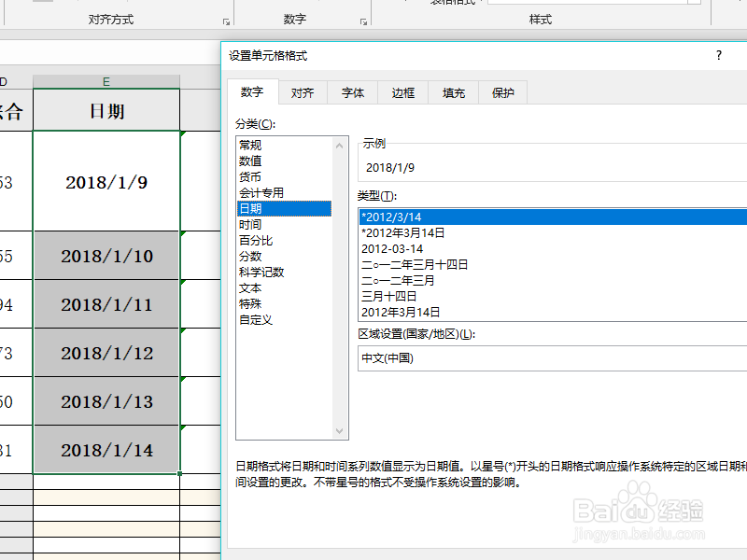Click the scrollbar down arrow beside the category list
This screenshot has height=560, width=747.
pyautogui.click(x=339, y=431)
